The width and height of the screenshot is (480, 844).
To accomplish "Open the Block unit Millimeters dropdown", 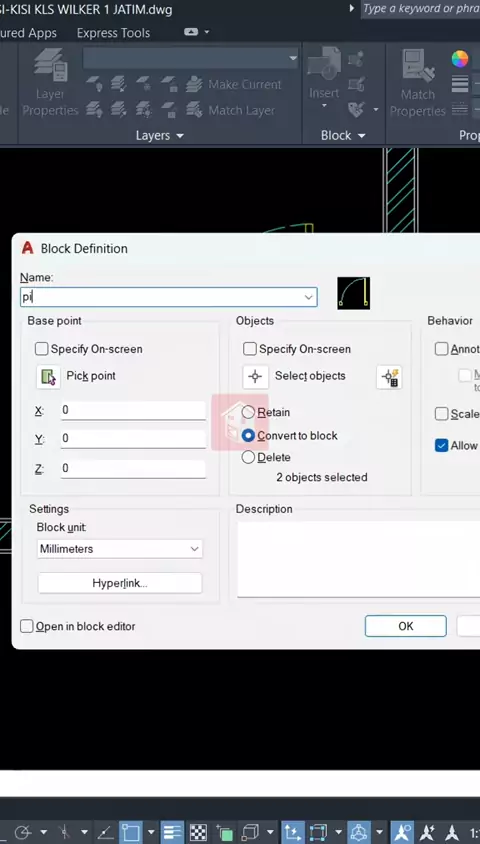I will click(x=119, y=549).
